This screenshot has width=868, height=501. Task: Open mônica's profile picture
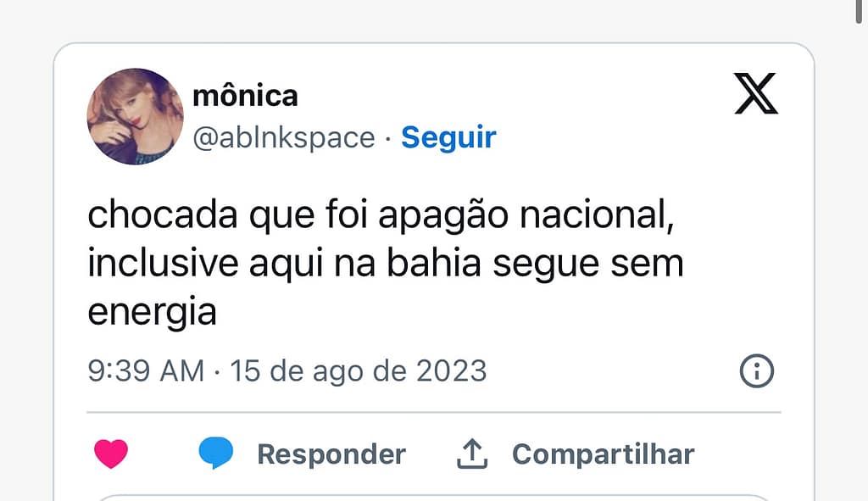click(x=136, y=116)
